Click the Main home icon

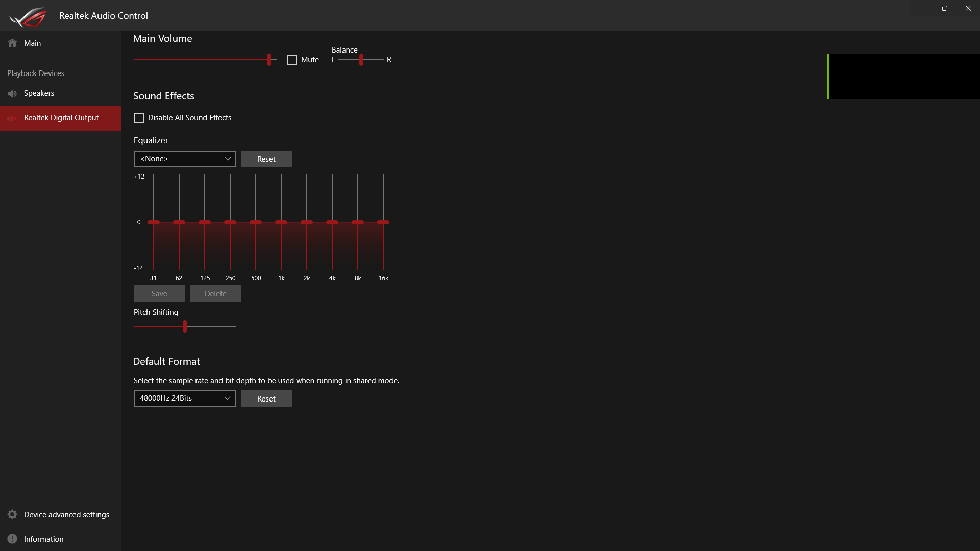point(12,43)
